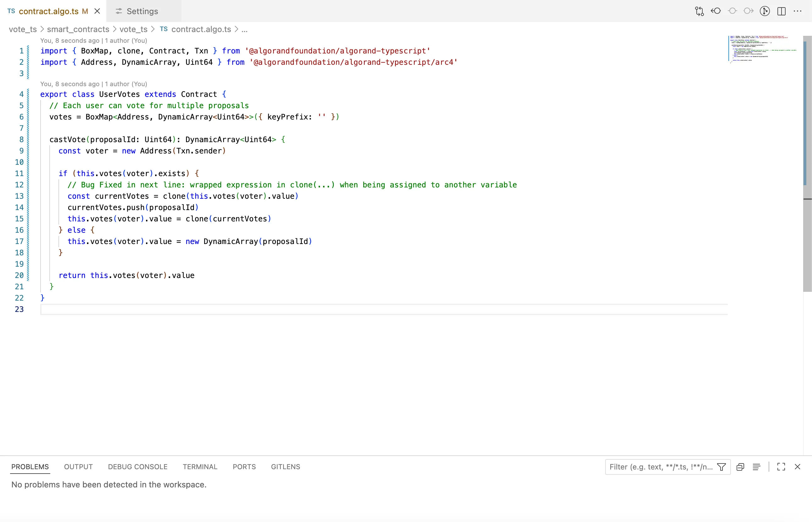
Task: Expand the smart_contracts breadcrumb
Action: pos(78,30)
